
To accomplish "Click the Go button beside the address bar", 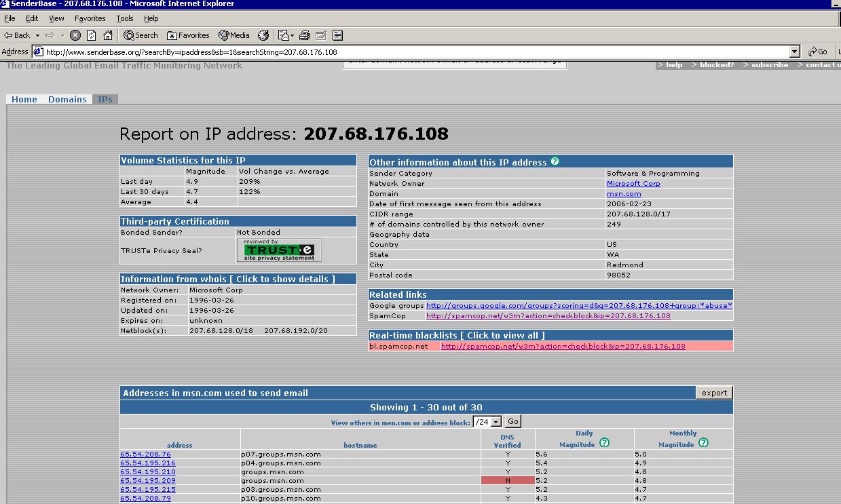I will tap(818, 52).
